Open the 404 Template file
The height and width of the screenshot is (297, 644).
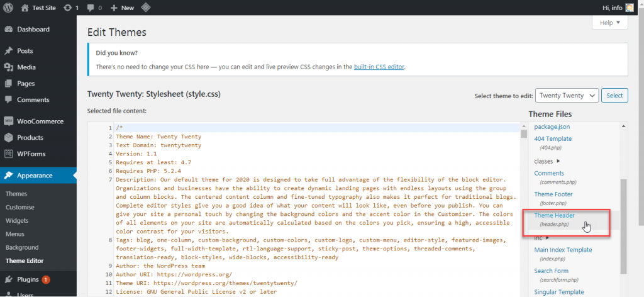pos(553,139)
